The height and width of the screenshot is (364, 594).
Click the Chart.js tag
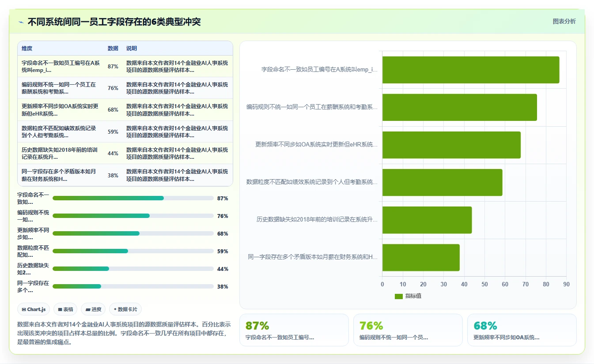(34, 309)
